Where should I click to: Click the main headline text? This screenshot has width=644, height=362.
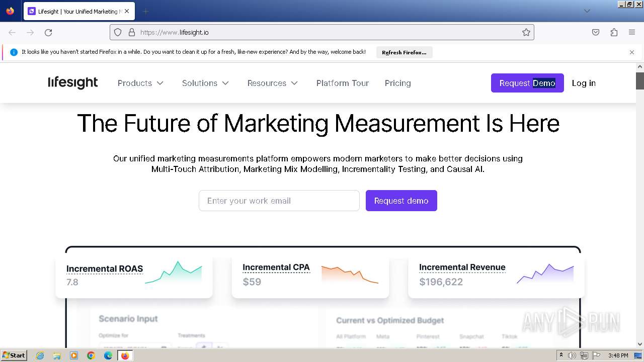[318, 124]
